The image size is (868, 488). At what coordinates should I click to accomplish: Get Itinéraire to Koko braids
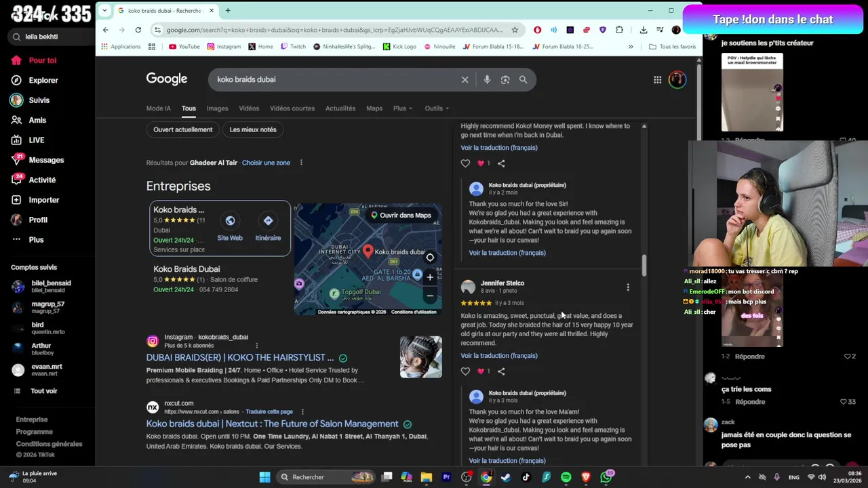[x=268, y=228]
